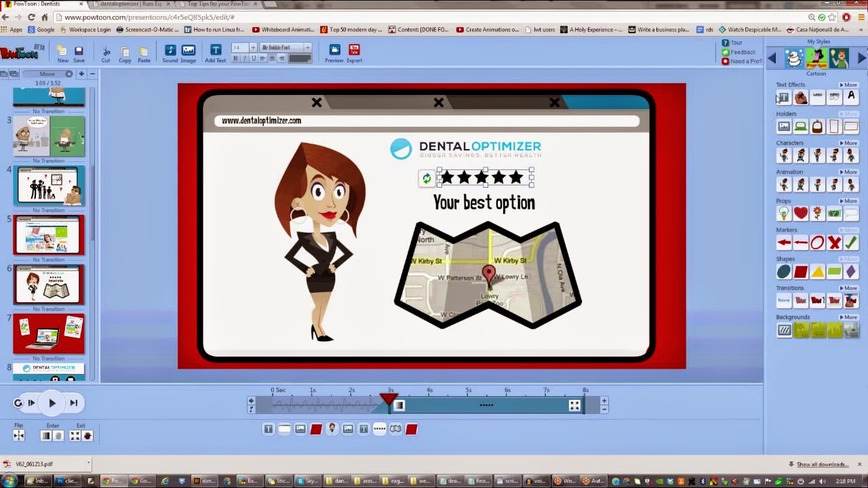Screen dimensions: 868x488
Task: Expand More next to Backgrounds
Action: tap(848, 317)
